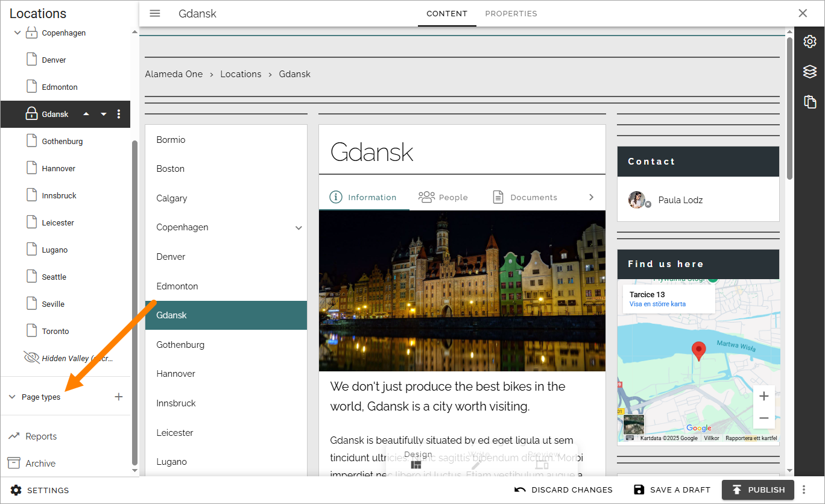Select Toronto in the Locations tree

click(55, 331)
